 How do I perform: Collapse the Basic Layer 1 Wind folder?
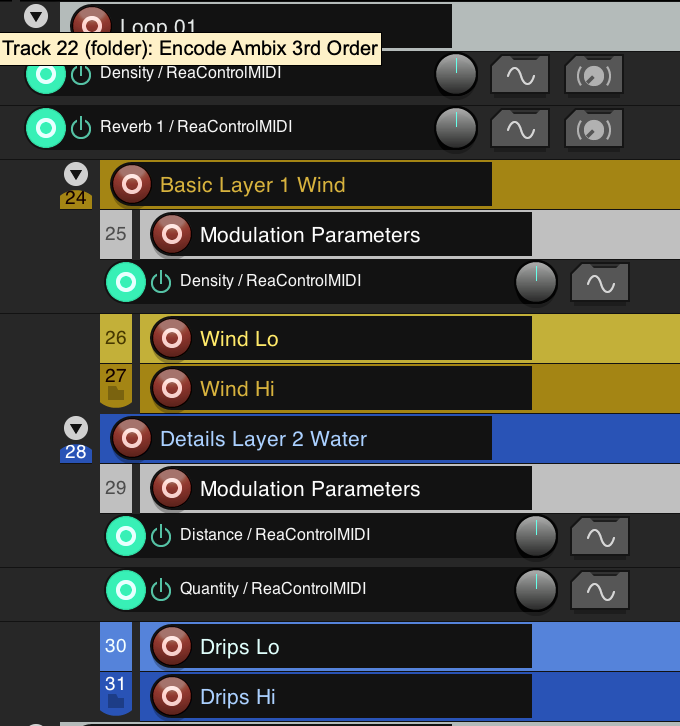pyautogui.click(x=76, y=174)
